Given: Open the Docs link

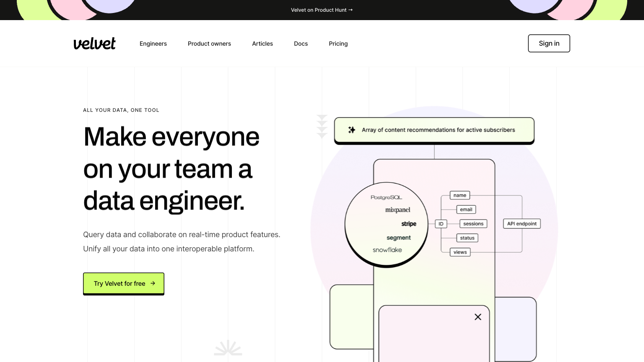Looking at the screenshot, I should pyautogui.click(x=301, y=44).
